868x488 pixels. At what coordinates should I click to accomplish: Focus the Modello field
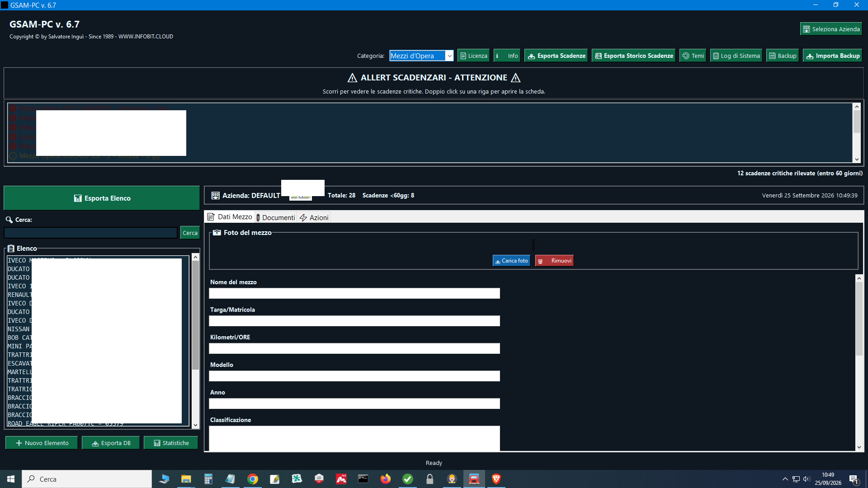point(354,376)
